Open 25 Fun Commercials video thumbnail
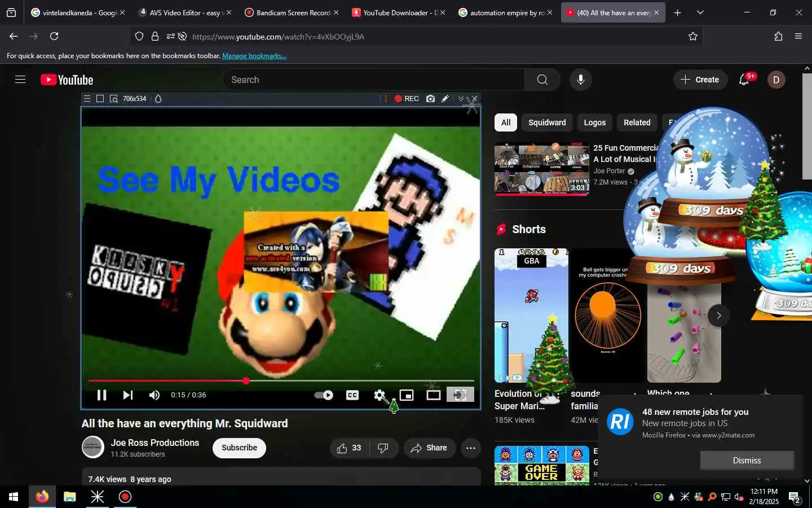Screen dimensions: 812x508 click(542, 169)
